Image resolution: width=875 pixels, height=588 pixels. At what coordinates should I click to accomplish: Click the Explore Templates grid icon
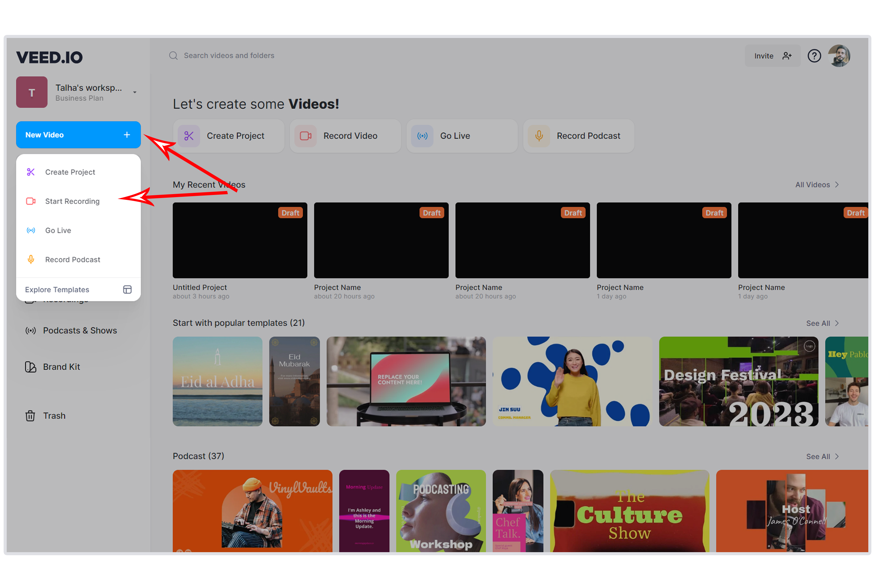point(129,289)
